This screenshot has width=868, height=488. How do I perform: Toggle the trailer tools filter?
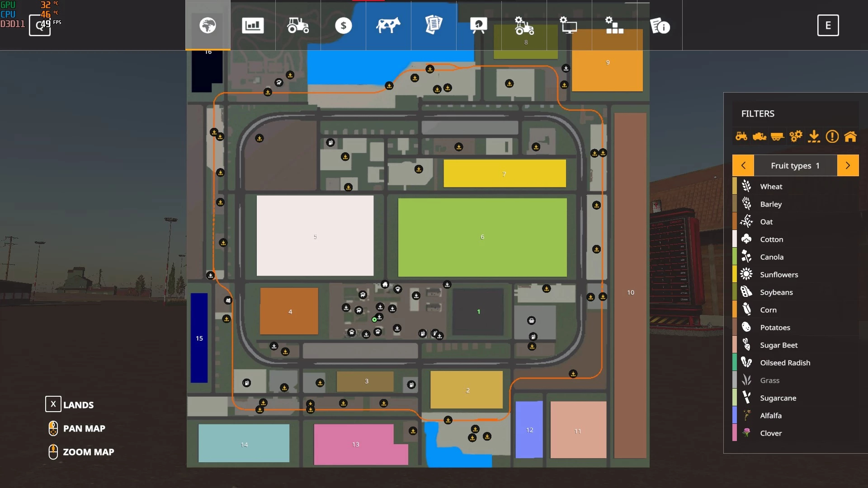tap(777, 136)
